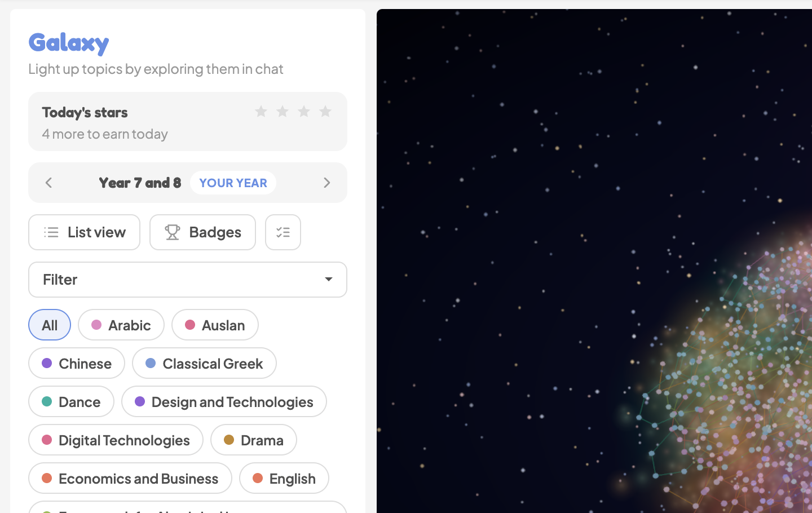The width and height of the screenshot is (812, 513).
Task: Filter by Digital Technologies
Action: (116, 440)
